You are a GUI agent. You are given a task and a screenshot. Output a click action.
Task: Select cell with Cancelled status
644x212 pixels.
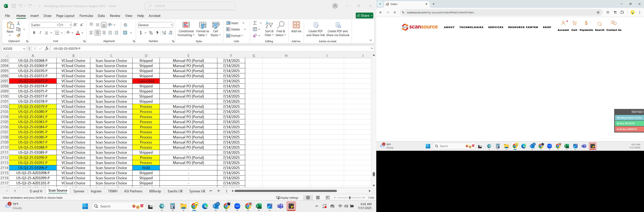click(146, 81)
